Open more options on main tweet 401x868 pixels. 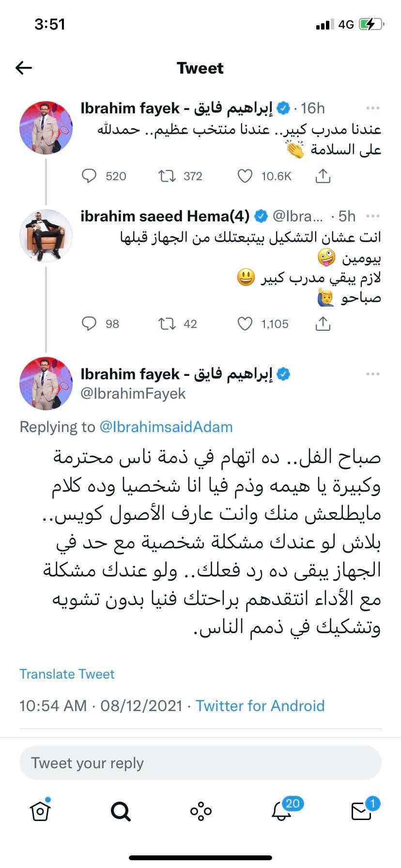[x=372, y=374]
